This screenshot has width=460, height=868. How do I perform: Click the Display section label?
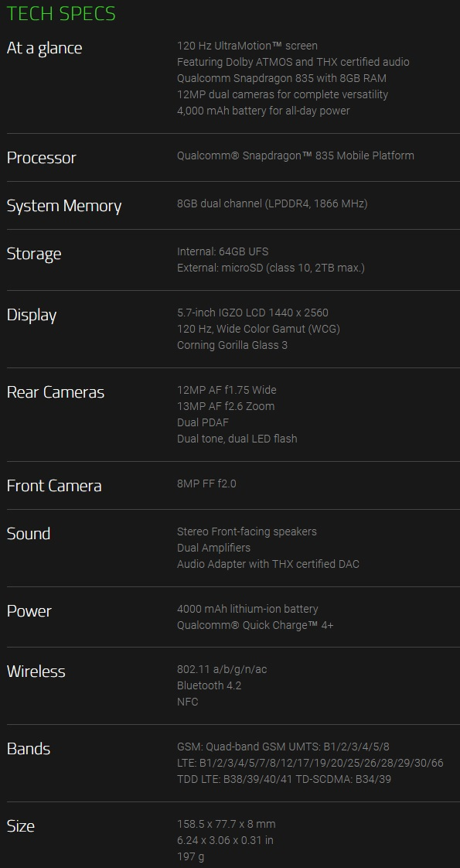32,315
